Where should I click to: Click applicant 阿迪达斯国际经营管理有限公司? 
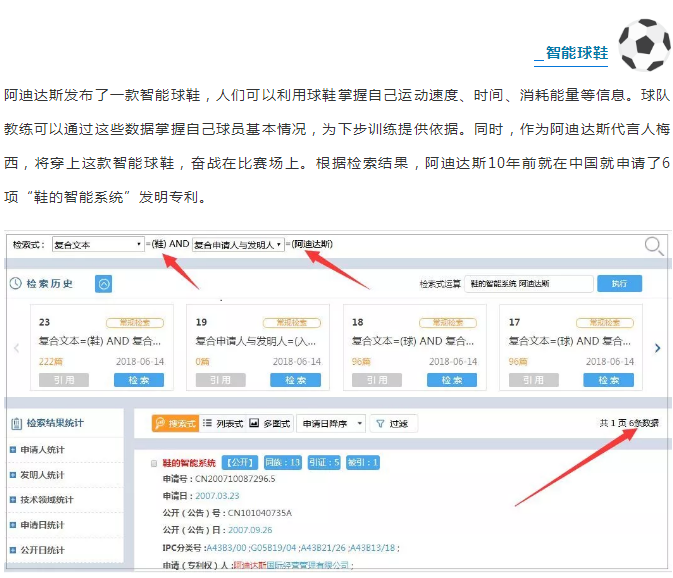point(292,566)
